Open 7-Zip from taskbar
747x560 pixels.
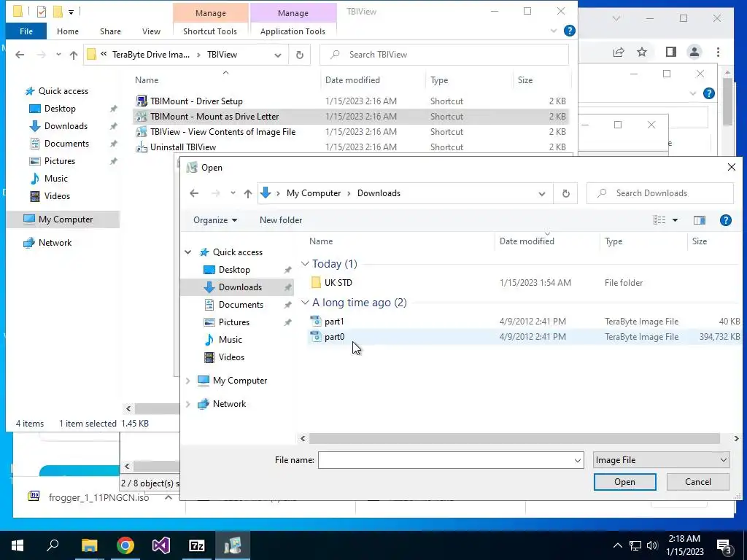pyautogui.click(x=197, y=545)
